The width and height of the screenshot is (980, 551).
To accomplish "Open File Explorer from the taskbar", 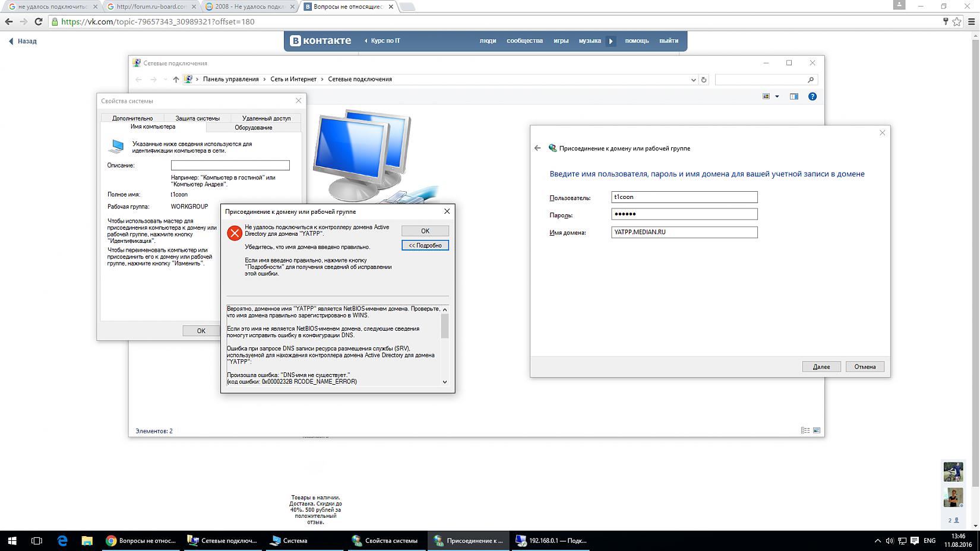I will pos(87,540).
